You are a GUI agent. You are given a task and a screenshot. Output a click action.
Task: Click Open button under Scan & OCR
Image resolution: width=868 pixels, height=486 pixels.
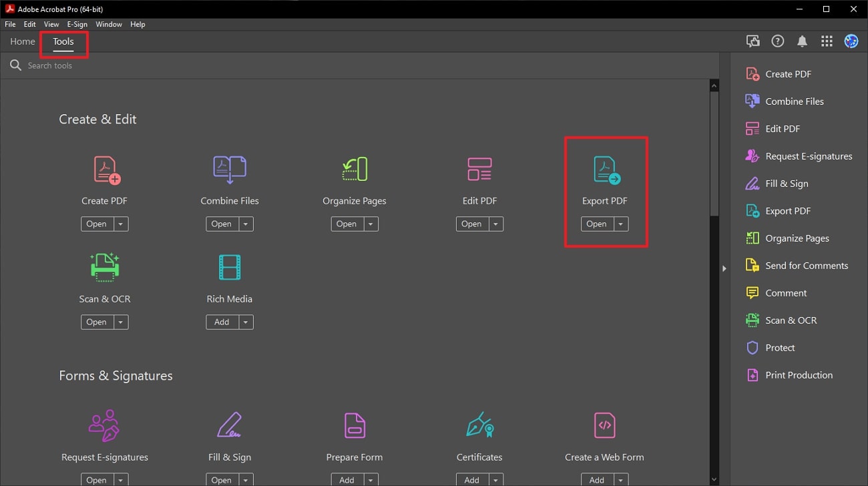pos(97,322)
